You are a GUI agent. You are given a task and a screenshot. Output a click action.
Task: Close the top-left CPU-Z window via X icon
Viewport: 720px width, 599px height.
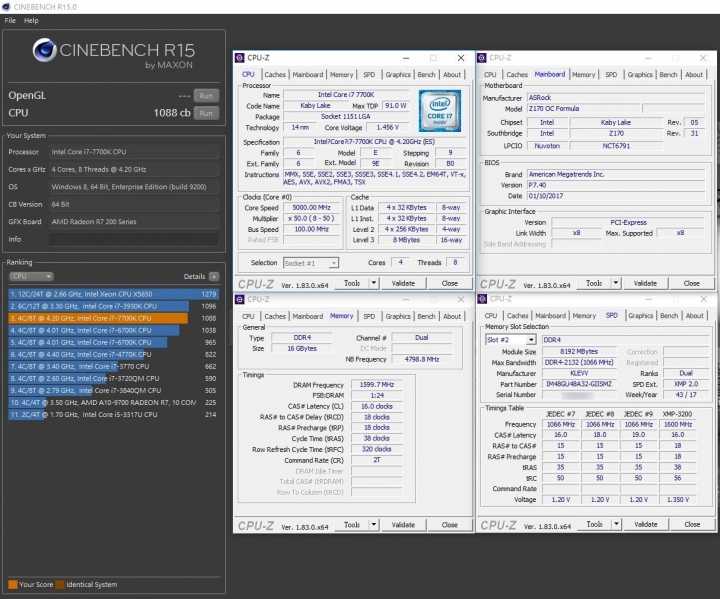461,58
